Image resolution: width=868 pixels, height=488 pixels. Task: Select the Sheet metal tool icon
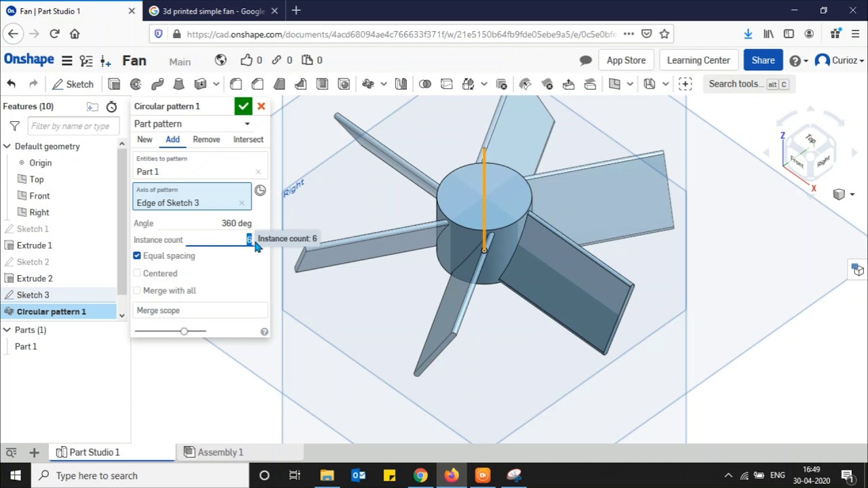[x=650, y=84]
